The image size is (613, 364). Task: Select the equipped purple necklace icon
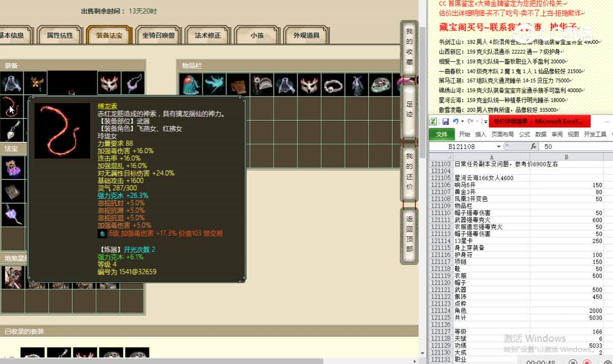(x=133, y=83)
